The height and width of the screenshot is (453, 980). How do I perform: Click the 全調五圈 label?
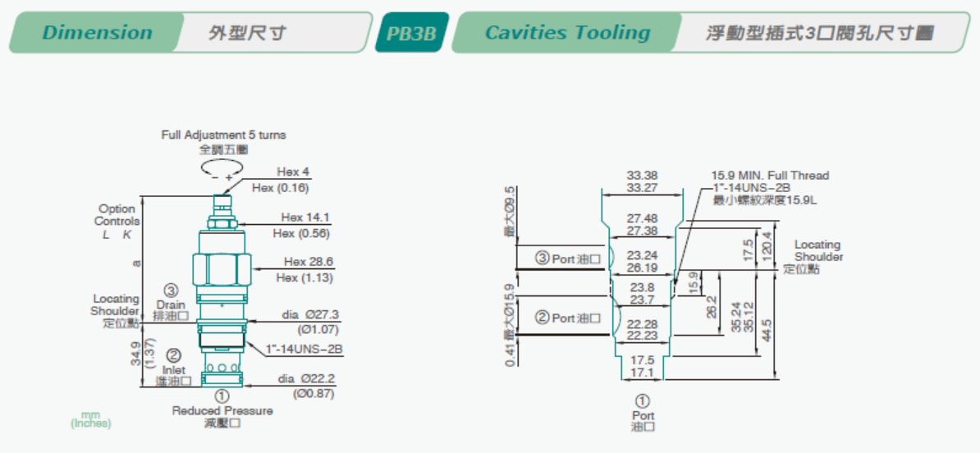(223, 149)
